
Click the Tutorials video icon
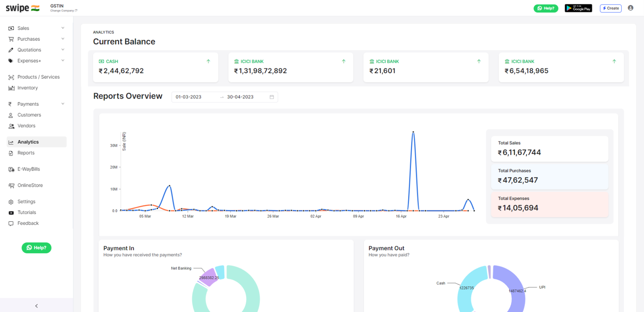pyautogui.click(x=11, y=213)
